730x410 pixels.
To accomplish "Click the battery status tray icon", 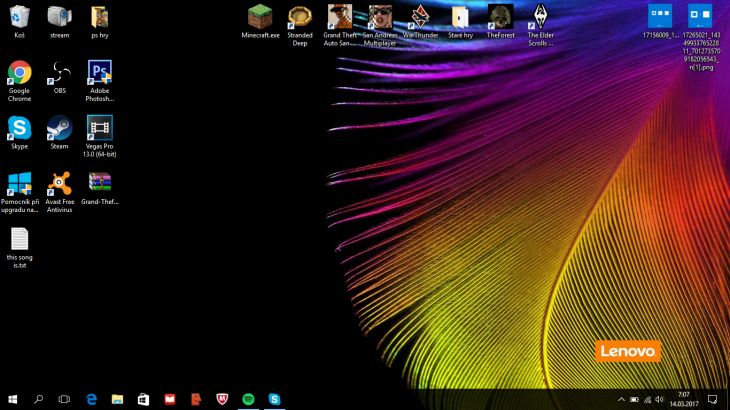I will 634,399.
